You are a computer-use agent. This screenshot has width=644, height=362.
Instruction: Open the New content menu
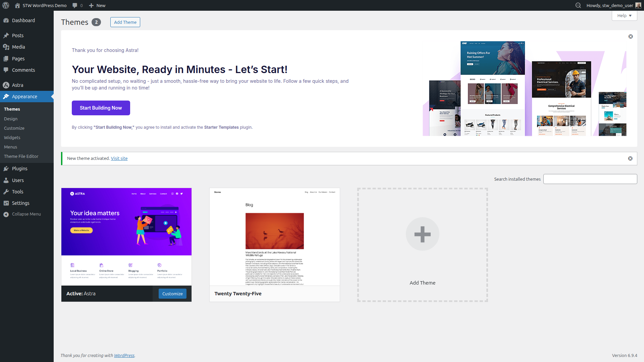97,5
